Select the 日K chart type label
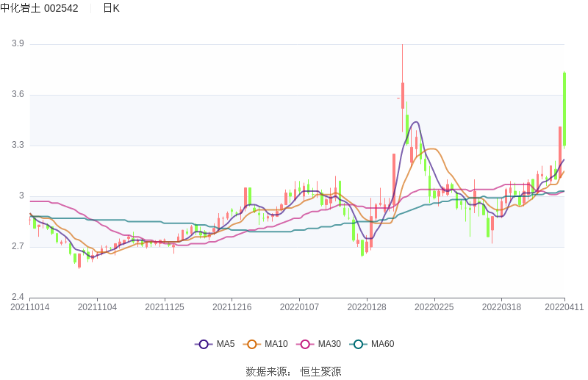 point(111,8)
